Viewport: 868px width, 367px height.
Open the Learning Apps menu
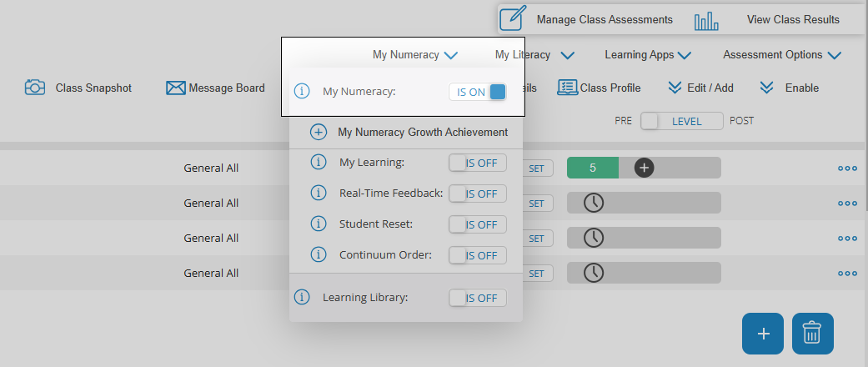click(648, 55)
